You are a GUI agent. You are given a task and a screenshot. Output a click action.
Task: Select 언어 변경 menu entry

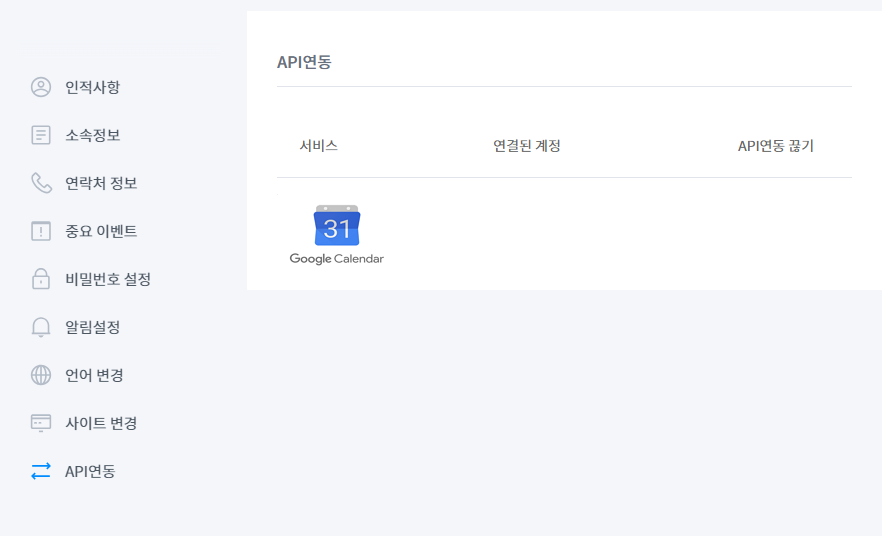coord(94,375)
